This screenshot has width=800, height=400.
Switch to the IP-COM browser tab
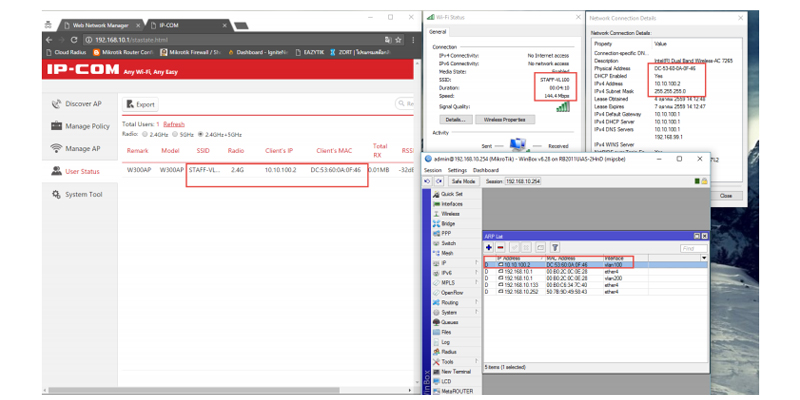(190, 25)
